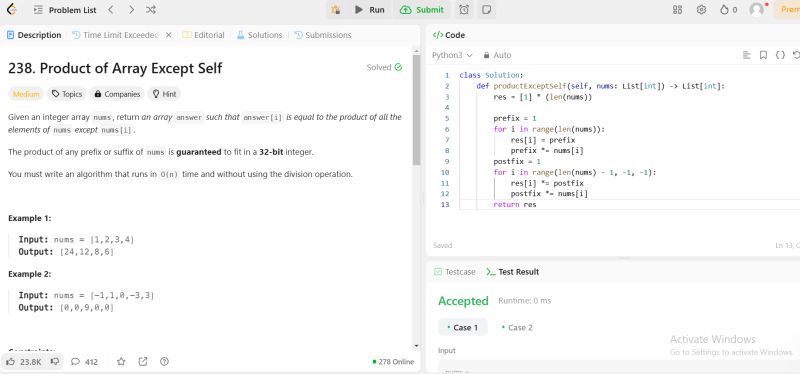Click the code bookmark icon
Viewport: 800px width, 374px height.
click(763, 55)
